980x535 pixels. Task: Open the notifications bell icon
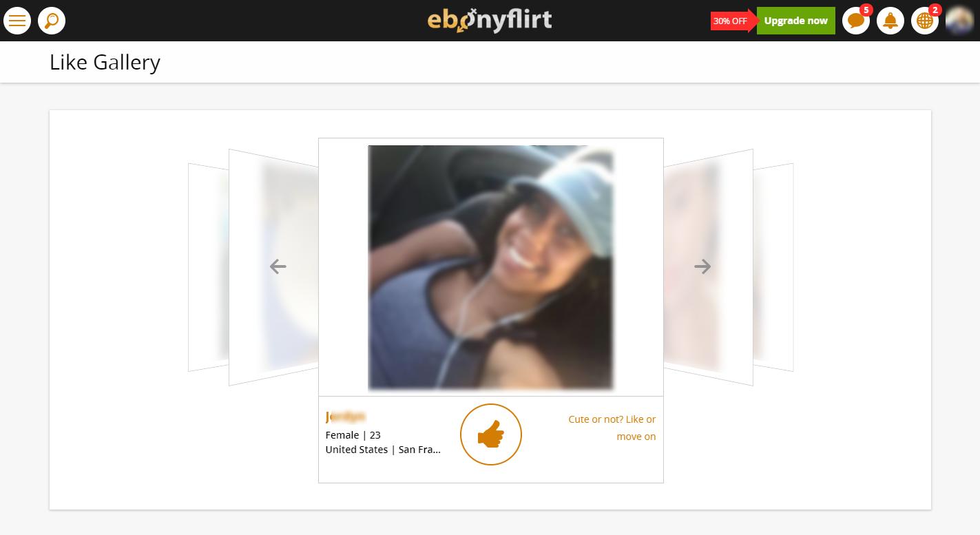click(890, 21)
